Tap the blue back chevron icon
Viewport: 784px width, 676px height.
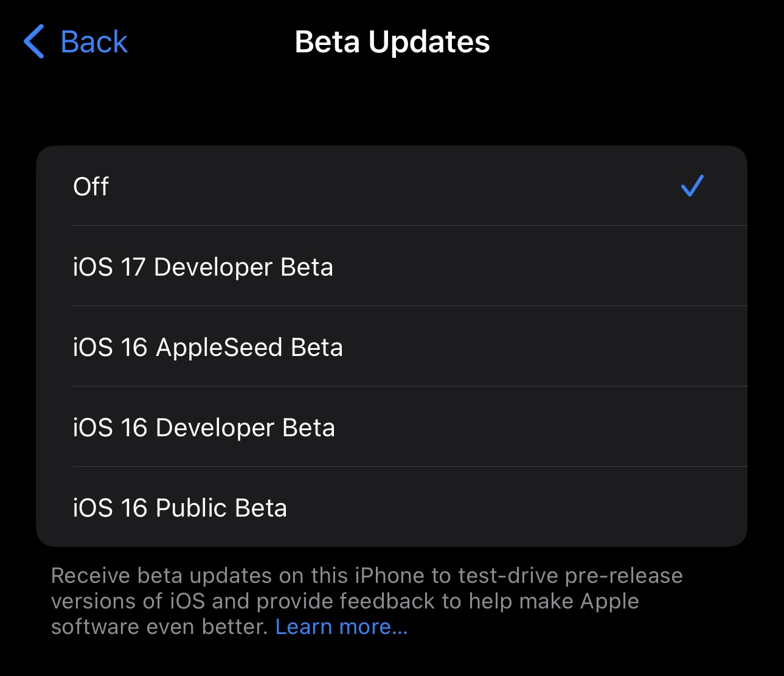click(x=34, y=42)
